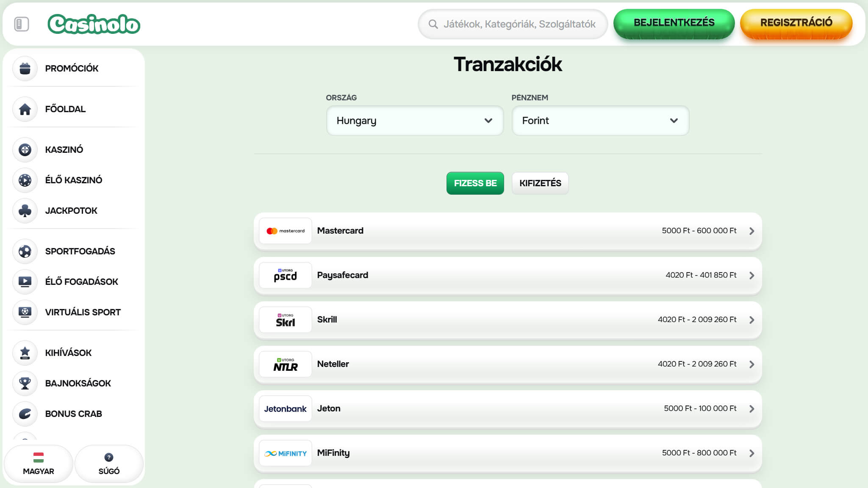Screen dimensions: 868x488
Task: Switch to the Kifizetés withdrawal tab
Action: point(540,183)
